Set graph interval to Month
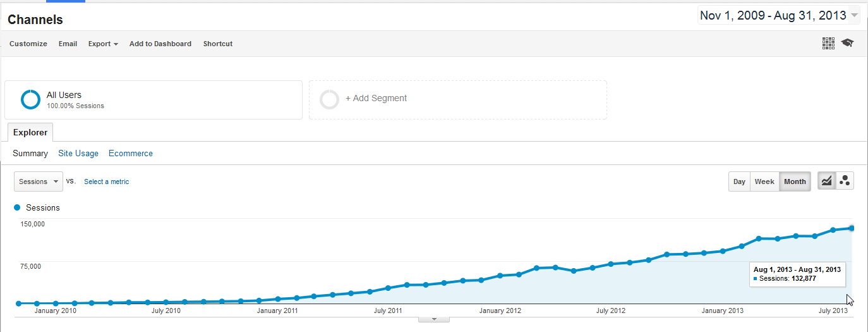 [x=795, y=181]
